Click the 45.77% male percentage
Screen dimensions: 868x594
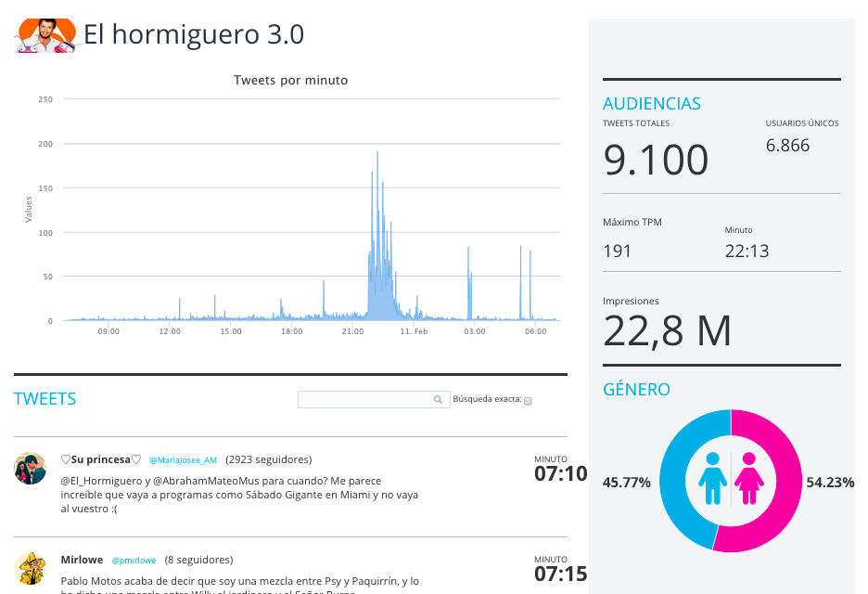(627, 483)
